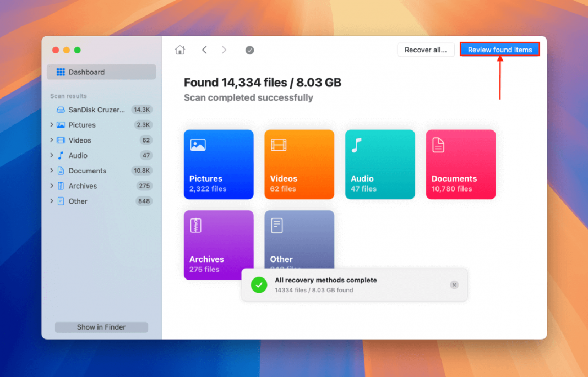Expand the Pictures tree item
The width and height of the screenshot is (588, 377).
pyautogui.click(x=52, y=125)
